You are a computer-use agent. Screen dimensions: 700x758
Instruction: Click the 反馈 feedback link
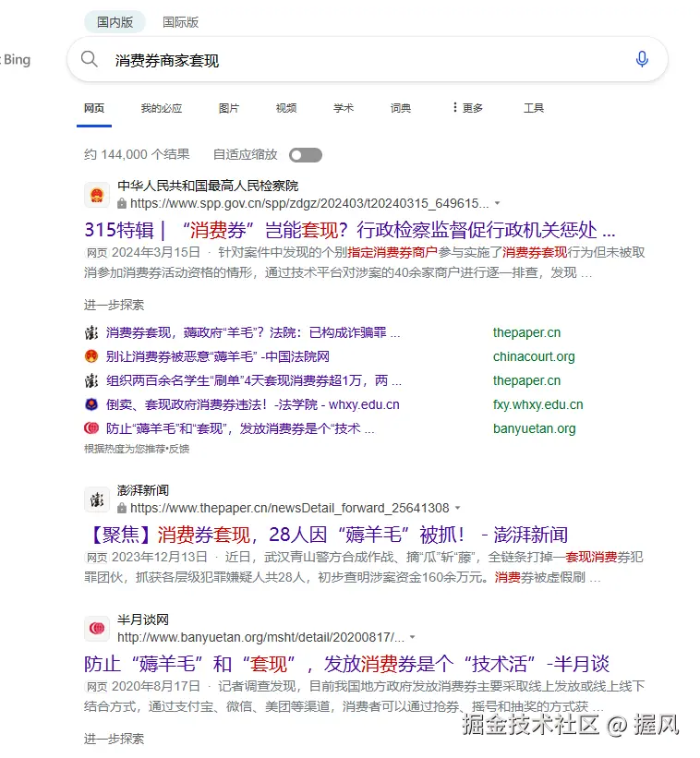point(179,449)
